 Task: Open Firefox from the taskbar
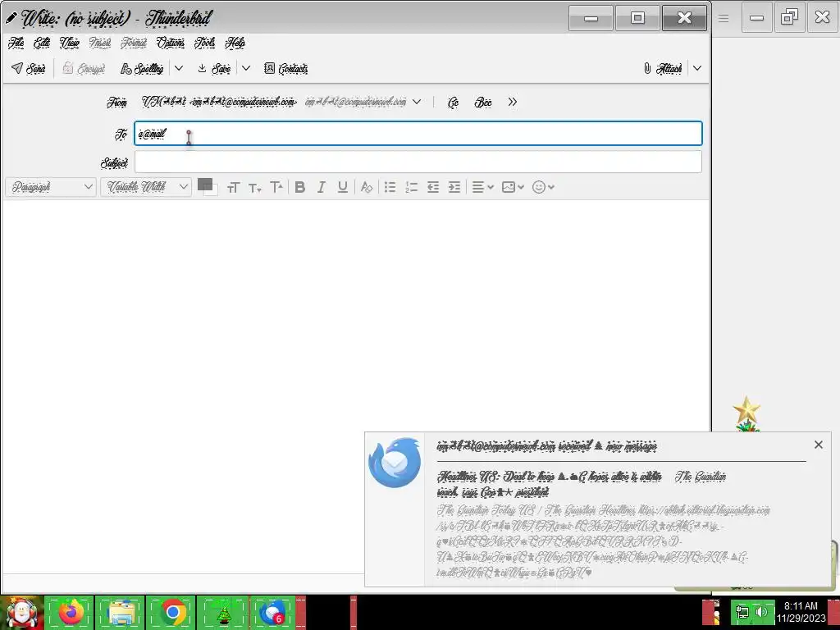tap(69, 612)
